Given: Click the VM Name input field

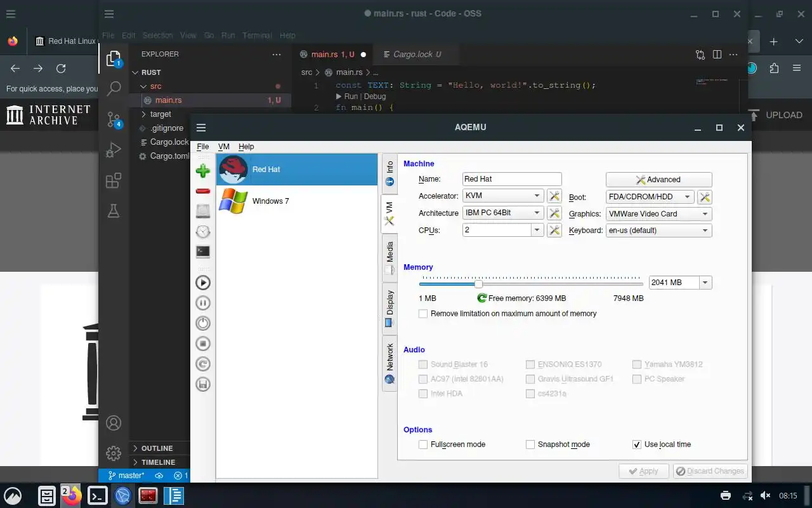Looking at the screenshot, I should [512, 179].
